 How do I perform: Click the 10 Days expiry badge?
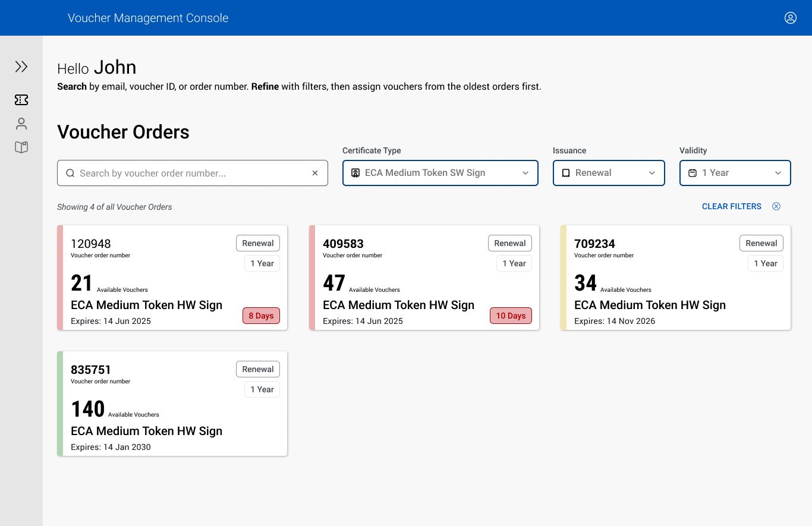point(511,316)
